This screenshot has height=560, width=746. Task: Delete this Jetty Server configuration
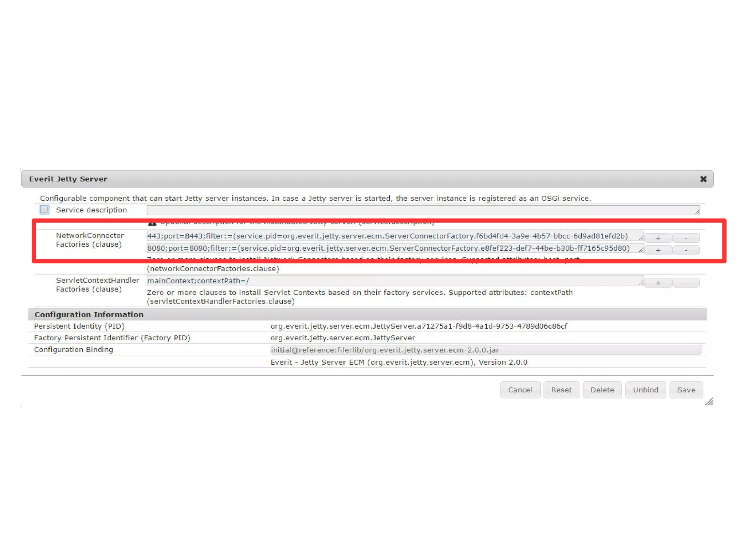(x=602, y=390)
